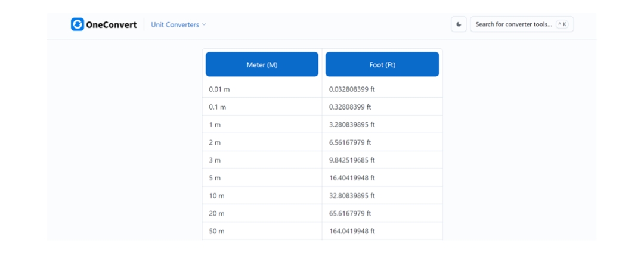The width and height of the screenshot is (644, 271).
Task: Select the 0.032808399 ft value
Action: 352,89
